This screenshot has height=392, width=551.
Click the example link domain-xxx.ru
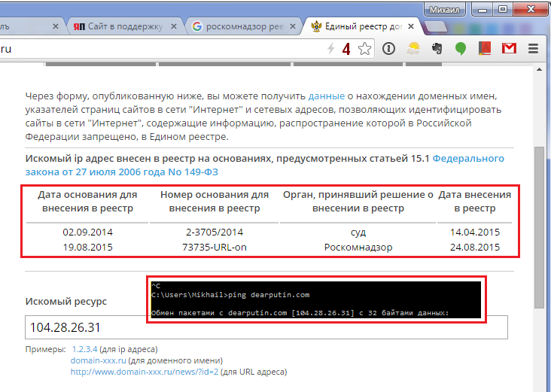98,360
